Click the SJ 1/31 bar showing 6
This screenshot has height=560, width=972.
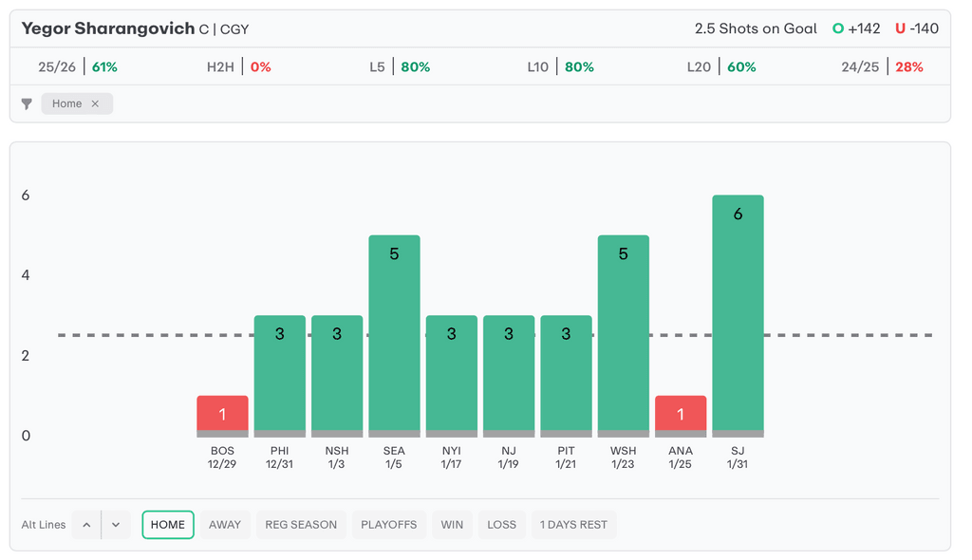click(x=738, y=313)
